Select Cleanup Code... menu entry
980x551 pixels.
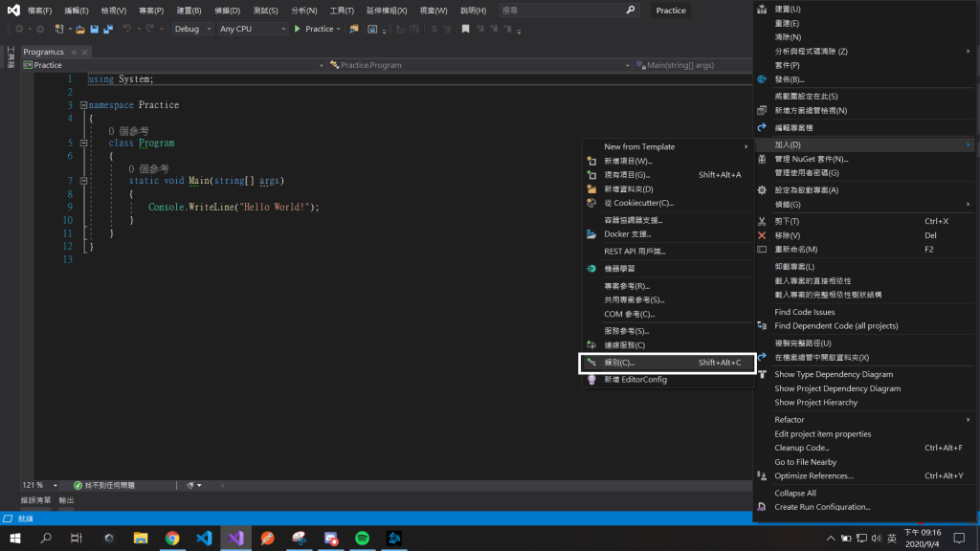tap(865, 448)
